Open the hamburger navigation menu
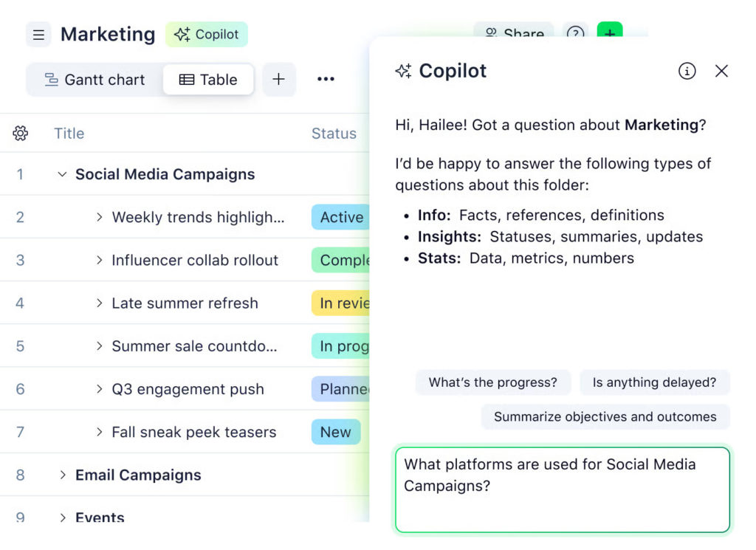This screenshot has width=756, height=550. [x=38, y=35]
